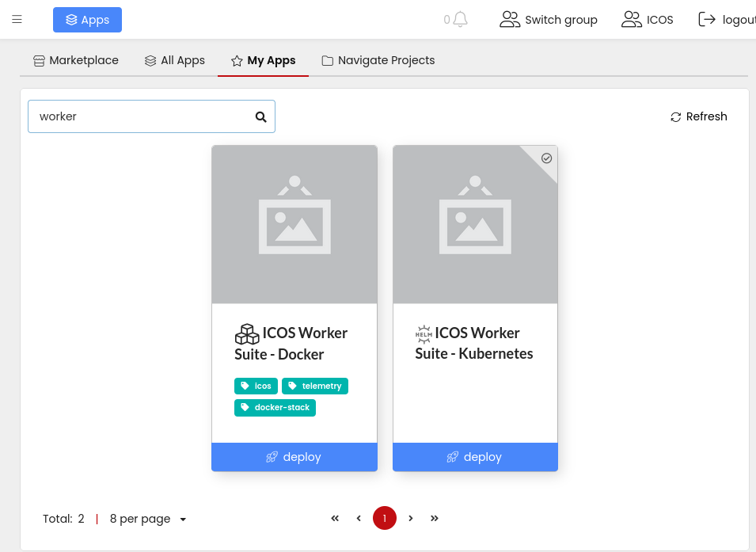The image size is (756, 552).
Task: Click the refresh arrows icon
Action: click(x=675, y=116)
